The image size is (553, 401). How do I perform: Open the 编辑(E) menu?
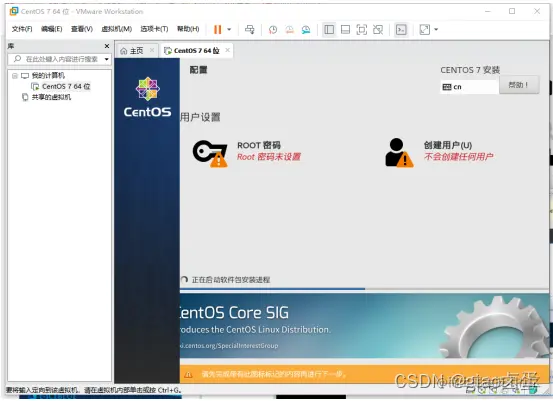(x=51, y=29)
